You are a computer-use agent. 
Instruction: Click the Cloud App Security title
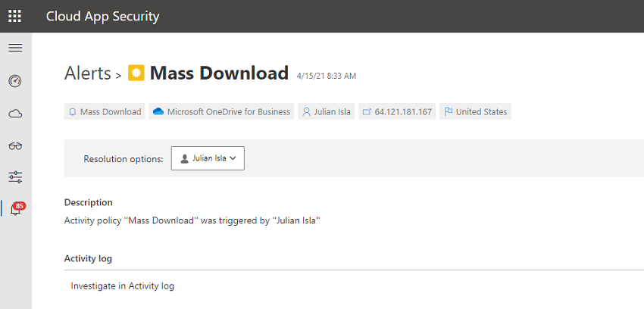click(x=103, y=17)
